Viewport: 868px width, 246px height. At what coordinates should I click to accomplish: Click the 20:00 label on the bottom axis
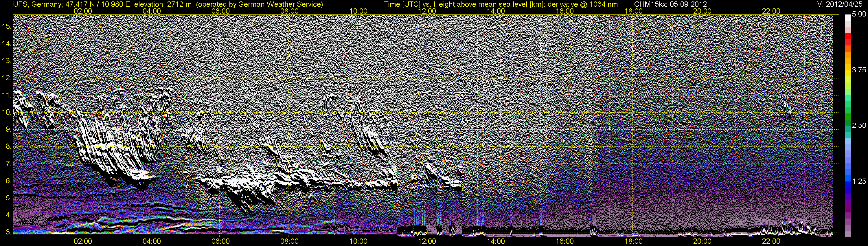click(x=702, y=241)
